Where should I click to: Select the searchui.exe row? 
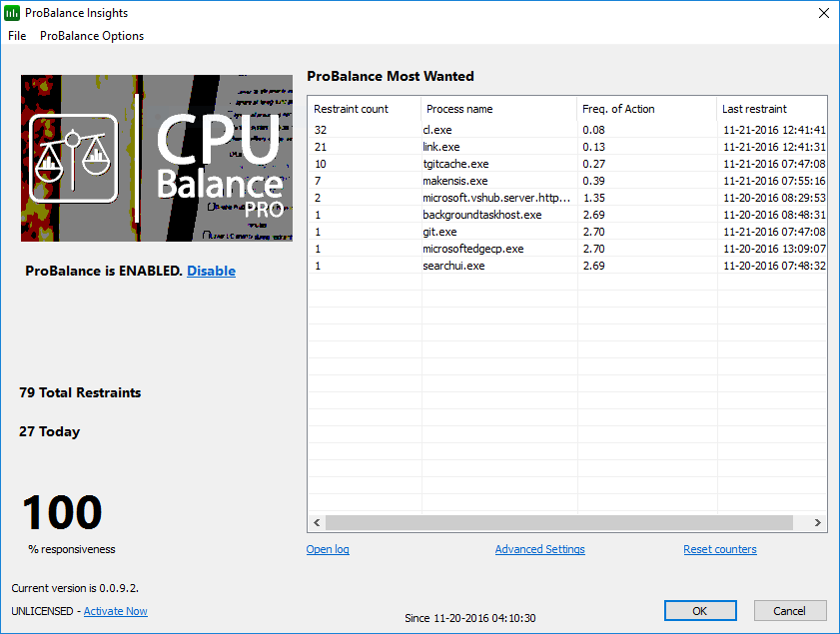567,266
